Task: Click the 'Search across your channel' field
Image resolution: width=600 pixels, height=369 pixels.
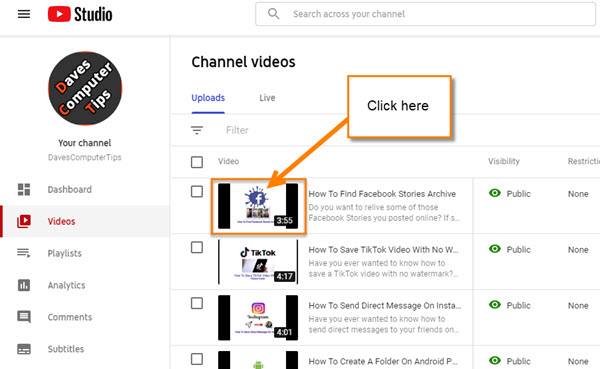Action: coord(426,14)
